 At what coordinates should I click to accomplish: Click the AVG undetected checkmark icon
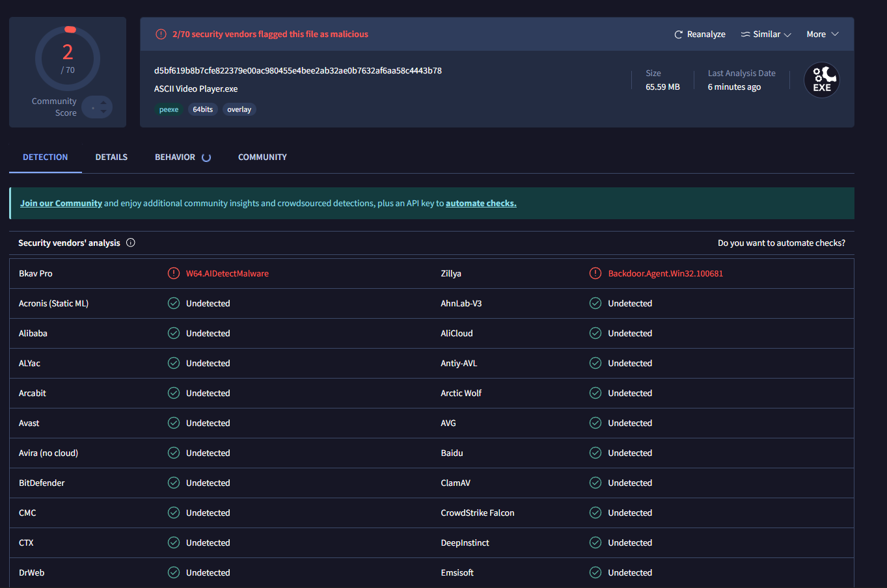pyautogui.click(x=595, y=423)
